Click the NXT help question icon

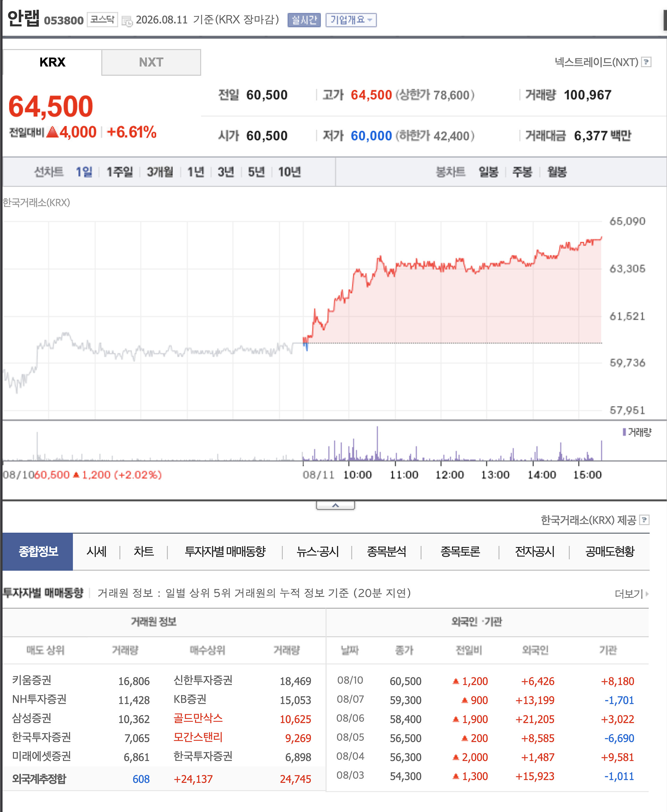(646, 62)
